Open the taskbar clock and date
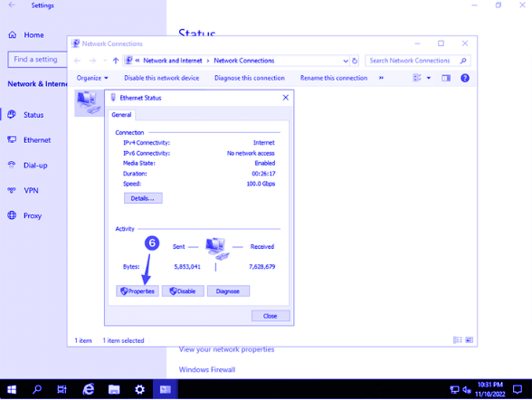Image resolution: width=532 pixels, height=400 pixels. 490,389
